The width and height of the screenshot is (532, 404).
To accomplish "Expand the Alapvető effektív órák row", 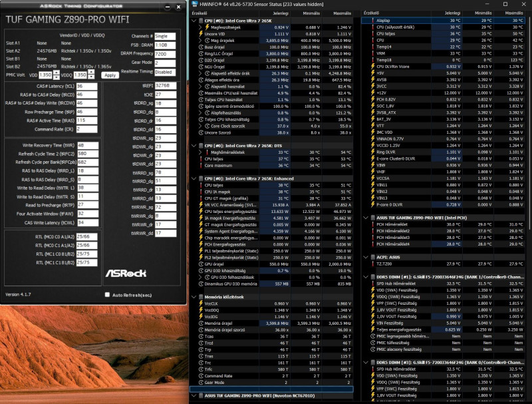I will tap(201, 73).
